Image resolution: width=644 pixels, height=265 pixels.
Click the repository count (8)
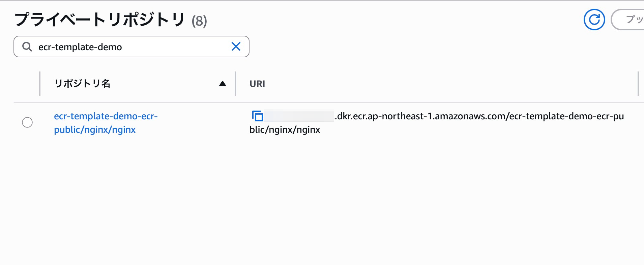199,21
